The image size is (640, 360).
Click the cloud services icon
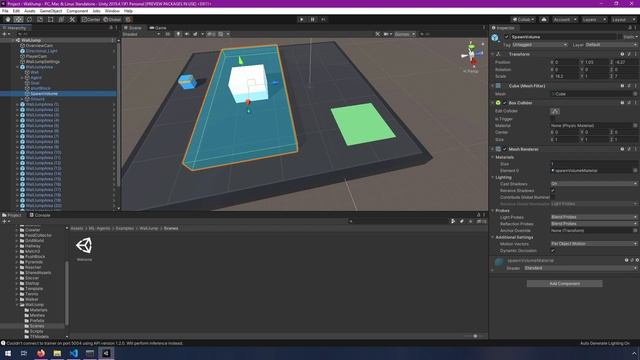[x=544, y=20]
